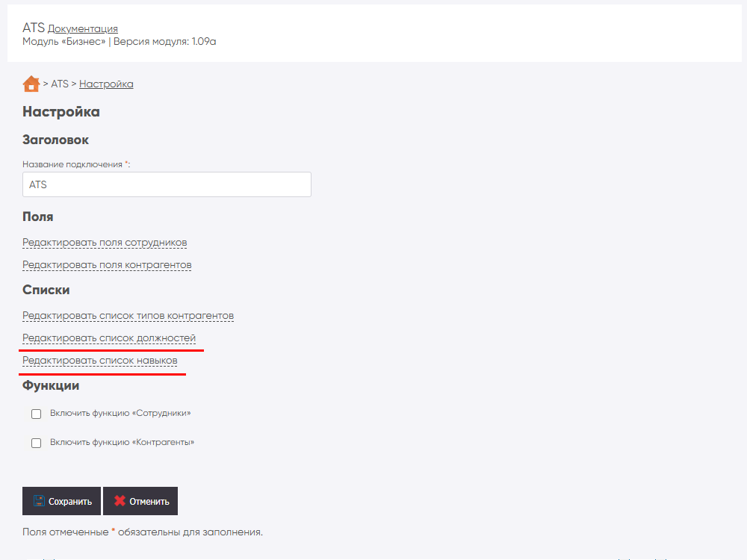This screenshot has width=747, height=560.
Task: Open the Документация link in the header
Action: 82,28
